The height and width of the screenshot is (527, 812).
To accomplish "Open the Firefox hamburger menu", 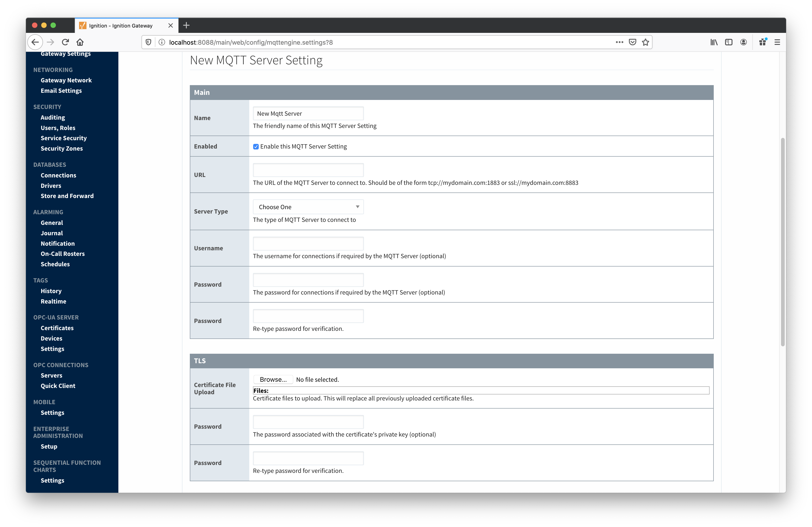I will click(777, 42).
